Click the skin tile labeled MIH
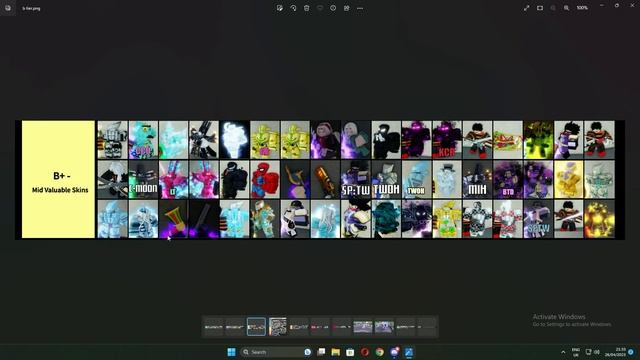The image size is (640, 360). (477, 180)
